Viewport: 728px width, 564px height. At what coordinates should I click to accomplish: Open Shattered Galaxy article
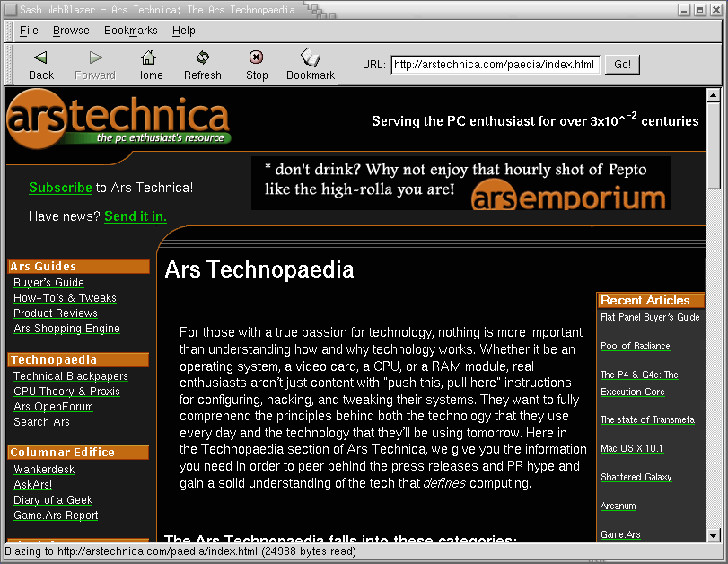tap(636, 478)
